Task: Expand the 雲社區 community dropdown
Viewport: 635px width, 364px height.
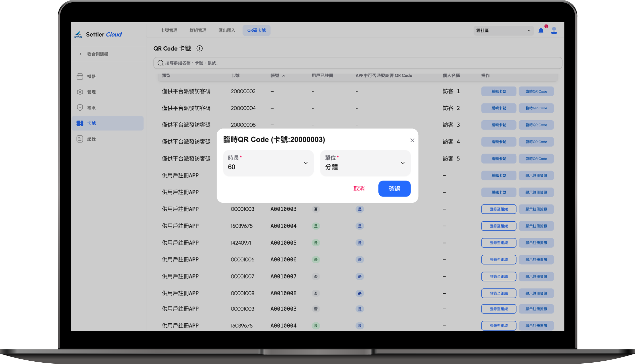Action: click(x=504, y=31)
